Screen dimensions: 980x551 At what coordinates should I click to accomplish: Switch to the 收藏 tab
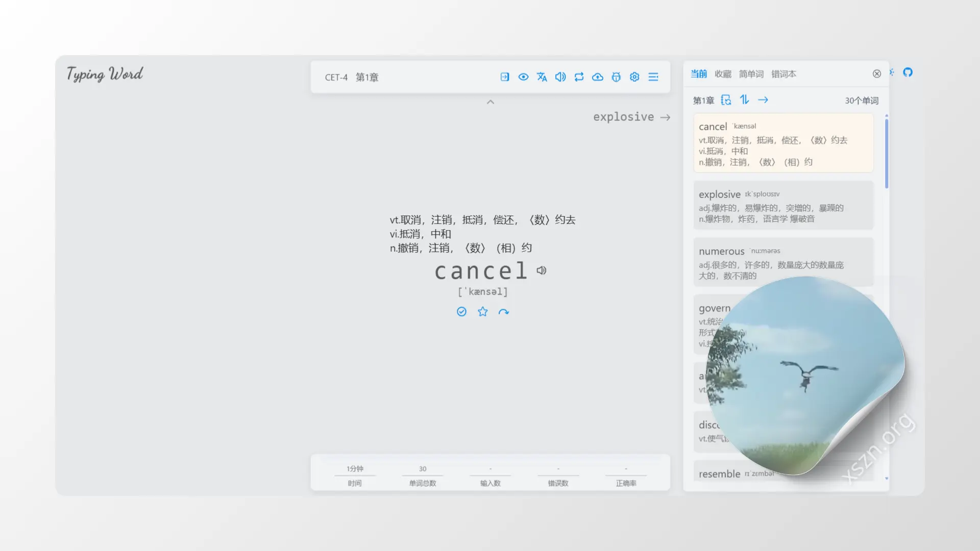click(723, 74)
